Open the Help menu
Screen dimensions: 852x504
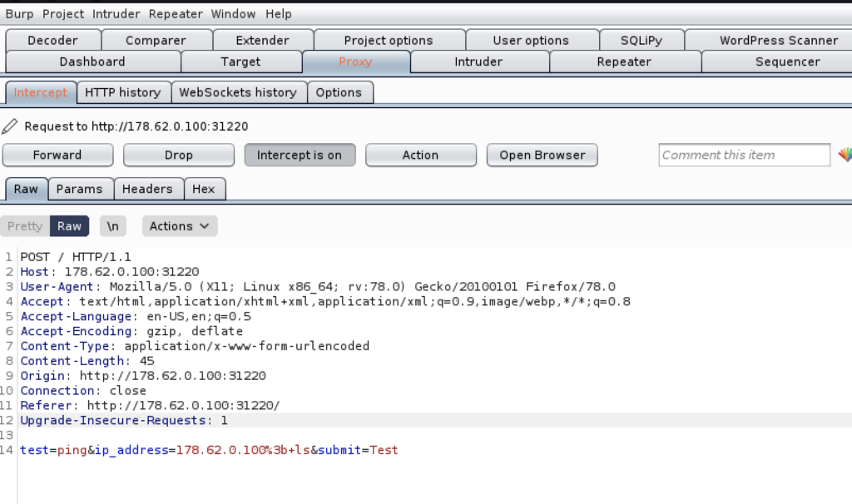point(278,14)
